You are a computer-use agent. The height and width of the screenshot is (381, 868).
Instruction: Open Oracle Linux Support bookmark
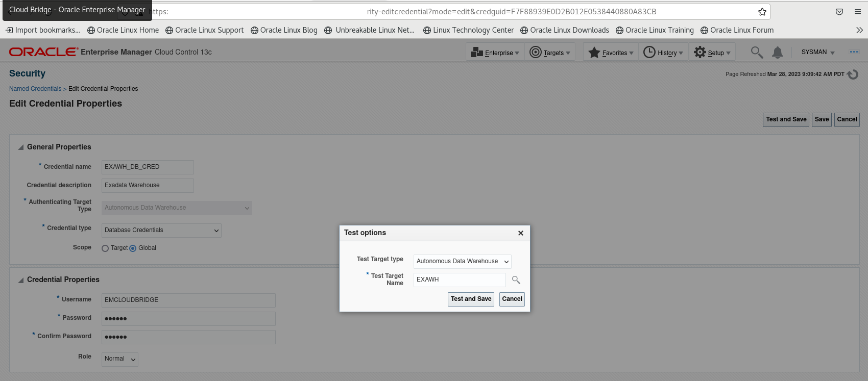pyautogui.click(x=205, y=30)
